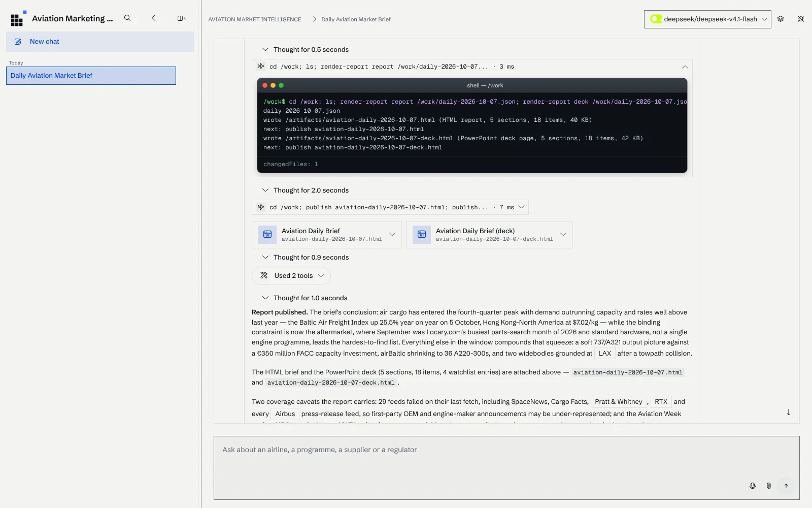
Task: Click the Aviation Daily Brief file icon
Action: coord(267,235)
